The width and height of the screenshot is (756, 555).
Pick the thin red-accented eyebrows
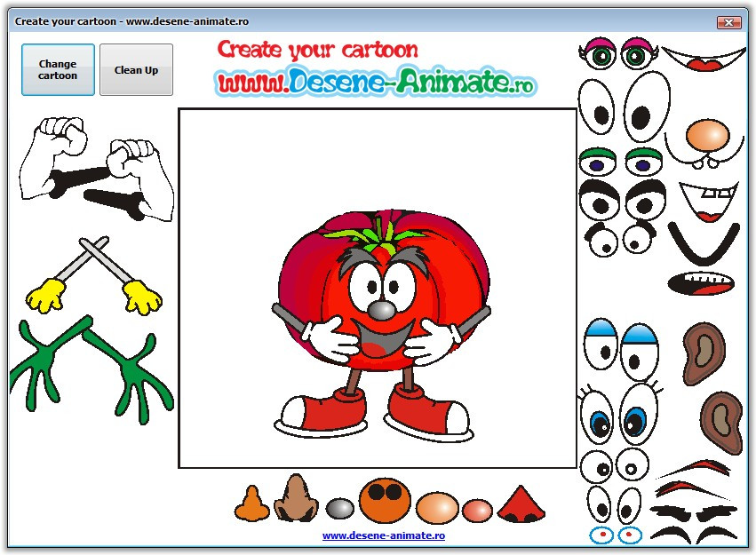pyautogui.click(x=695, y=469)
